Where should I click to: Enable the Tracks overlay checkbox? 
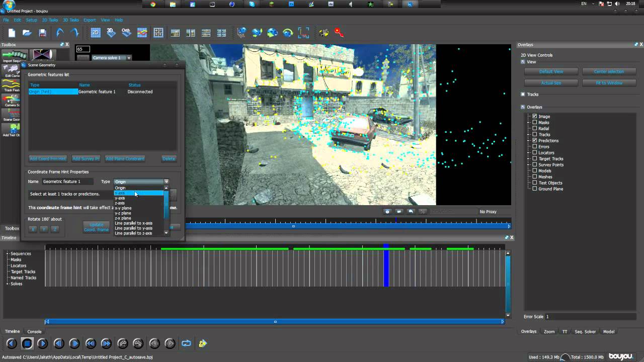pyautogui.click(x=535, y=134)
